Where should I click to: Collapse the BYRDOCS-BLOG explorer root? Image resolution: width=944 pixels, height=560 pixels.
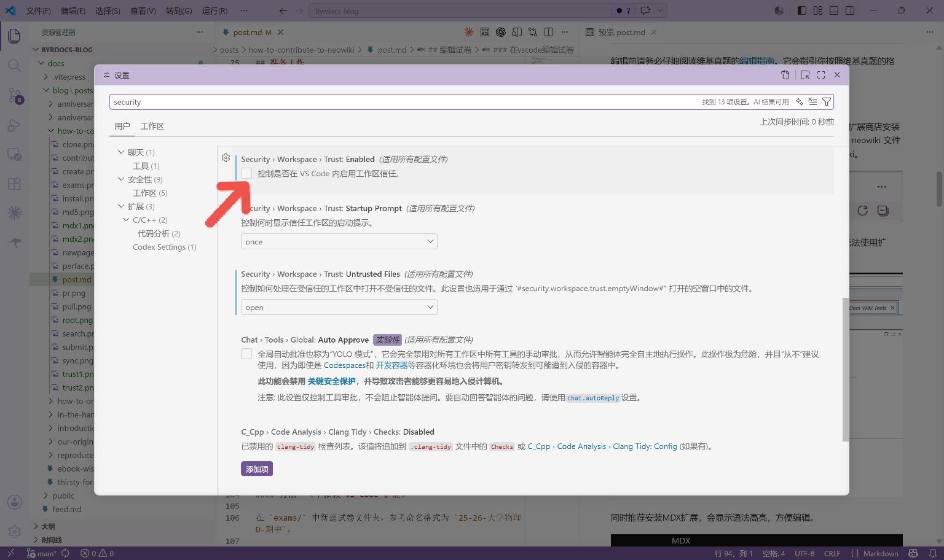(x=36, y=50)
